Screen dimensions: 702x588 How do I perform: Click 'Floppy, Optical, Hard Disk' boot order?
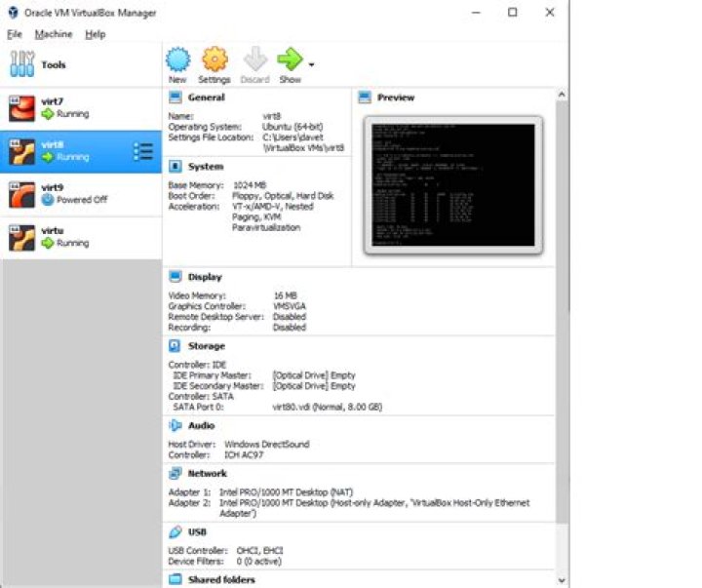(283, 196)
